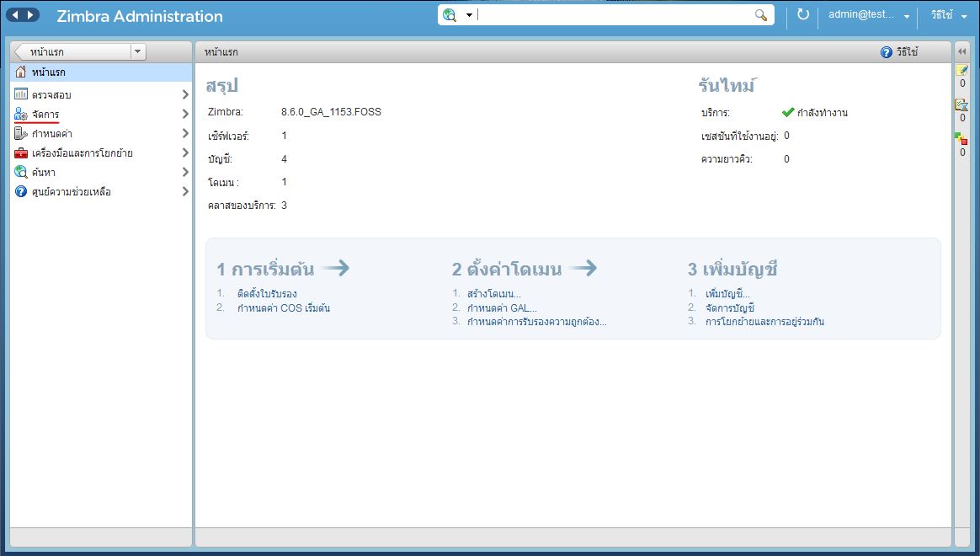Click the สรุป heading
The height and width of the screenshot is (556, 980).
[x=222, y=85]
